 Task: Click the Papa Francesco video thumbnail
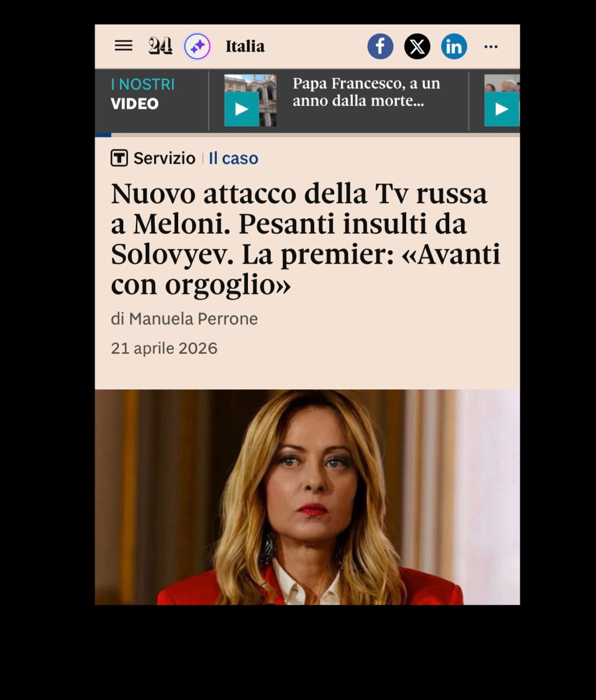tap(250, 100)
